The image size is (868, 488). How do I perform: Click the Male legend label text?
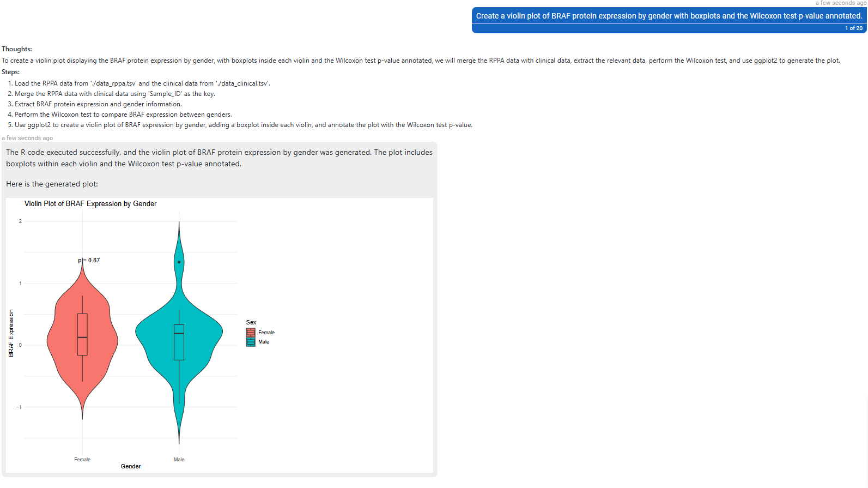(264, 342)
